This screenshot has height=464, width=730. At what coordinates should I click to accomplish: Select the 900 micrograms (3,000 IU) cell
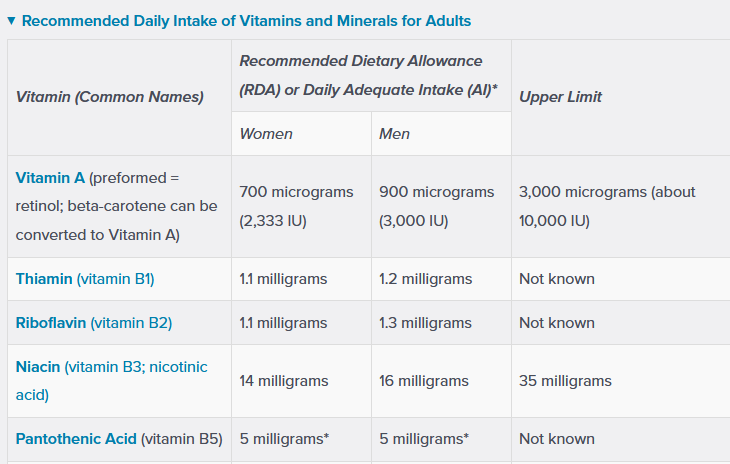(441, 206)
